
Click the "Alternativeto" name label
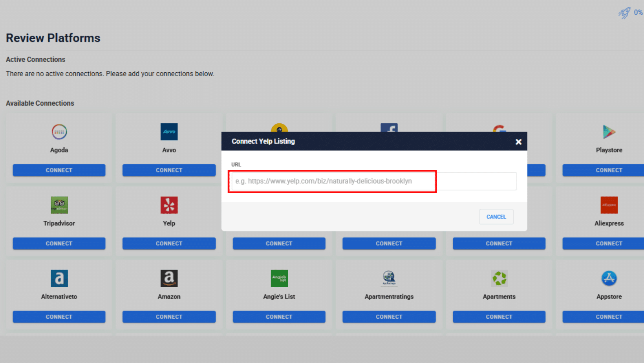pos(59,297)
